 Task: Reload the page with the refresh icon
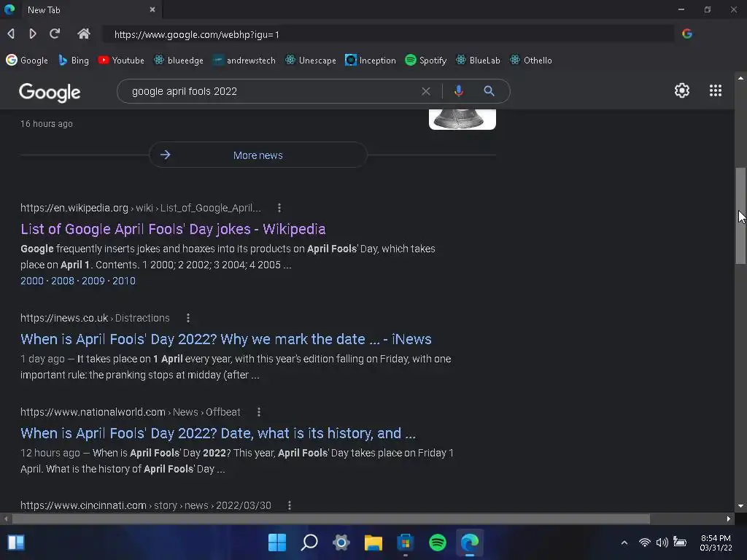[x=55, y=34]
